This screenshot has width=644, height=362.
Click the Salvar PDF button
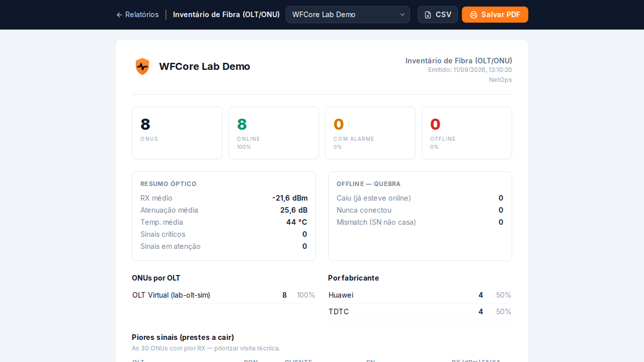[495, 15]
